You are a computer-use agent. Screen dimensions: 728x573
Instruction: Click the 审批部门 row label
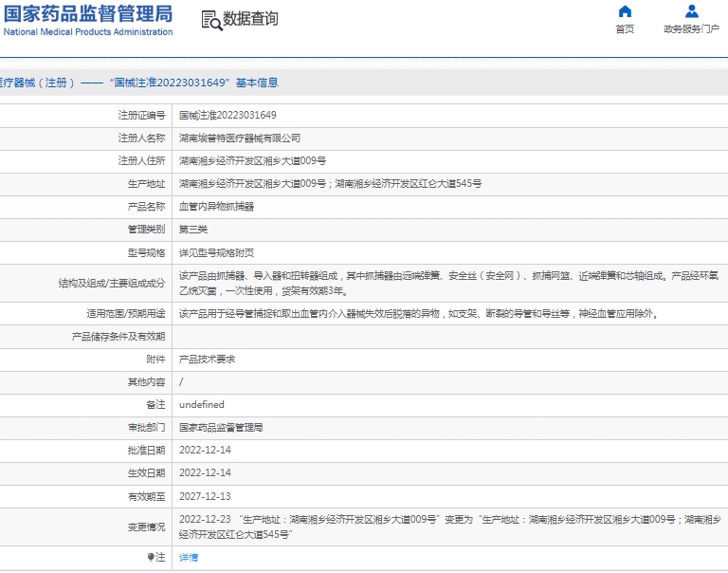tap(146, 428)
